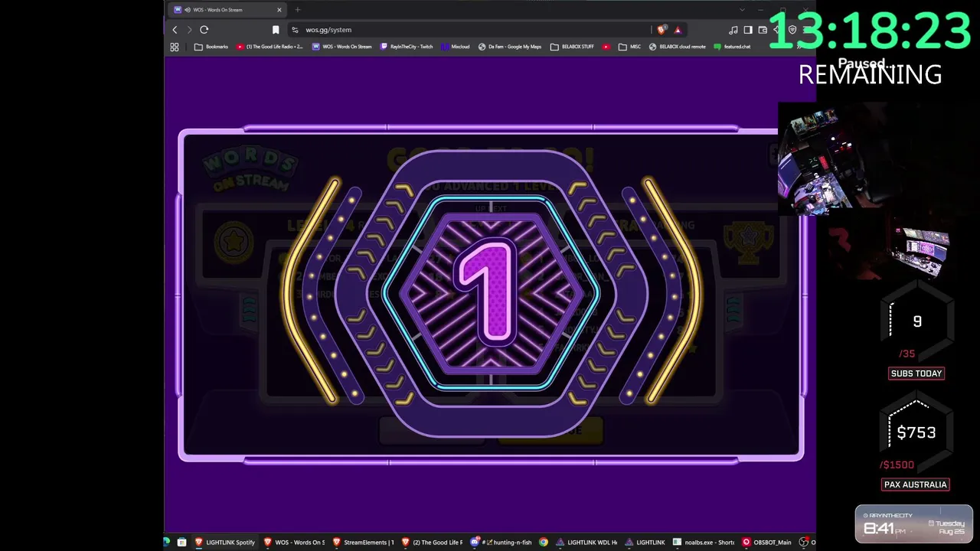Open the Bookmarks folder
Screen dimensions: 980x551
pos(211,47)
